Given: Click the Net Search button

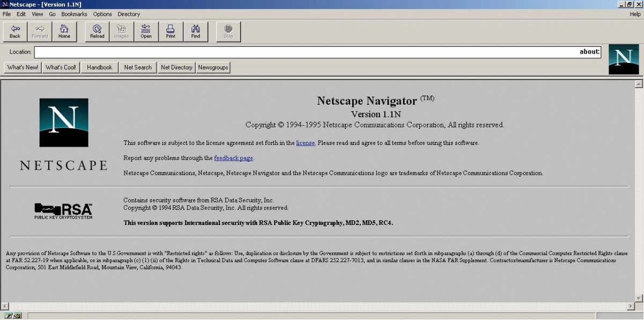Looking at the screenshot, I should (x=138, y=68).
